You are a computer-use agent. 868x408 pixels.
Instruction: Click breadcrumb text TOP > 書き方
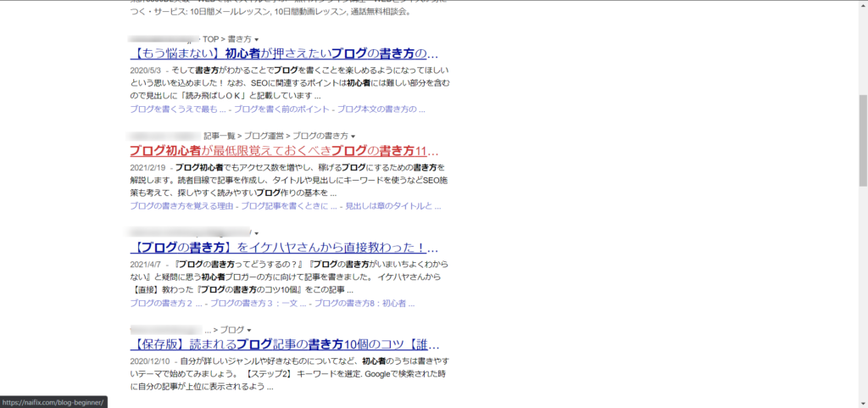(227, 39)
